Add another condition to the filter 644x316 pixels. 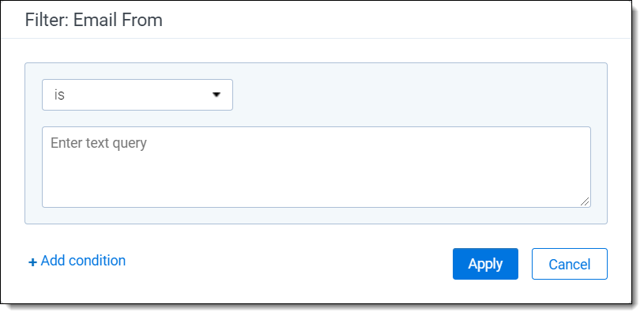pyautogui.click(x=77, y=261)
